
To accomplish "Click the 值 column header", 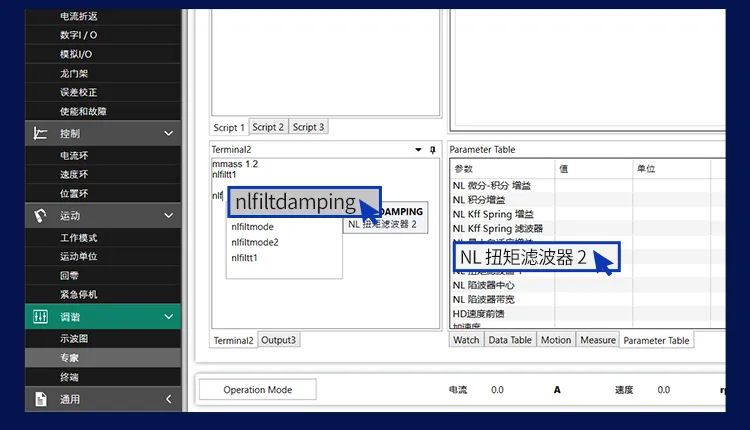I will [594, 169].
